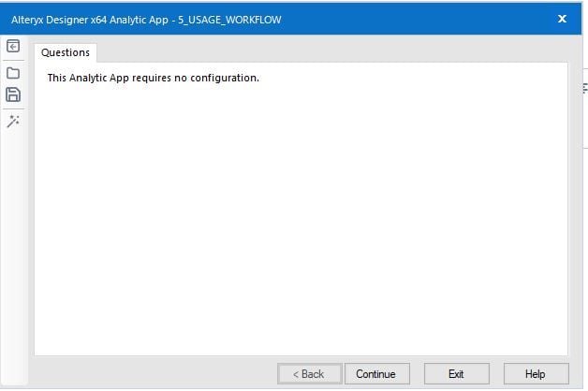Click the Continue button
The image size is (588, 391).
[377, 374]
